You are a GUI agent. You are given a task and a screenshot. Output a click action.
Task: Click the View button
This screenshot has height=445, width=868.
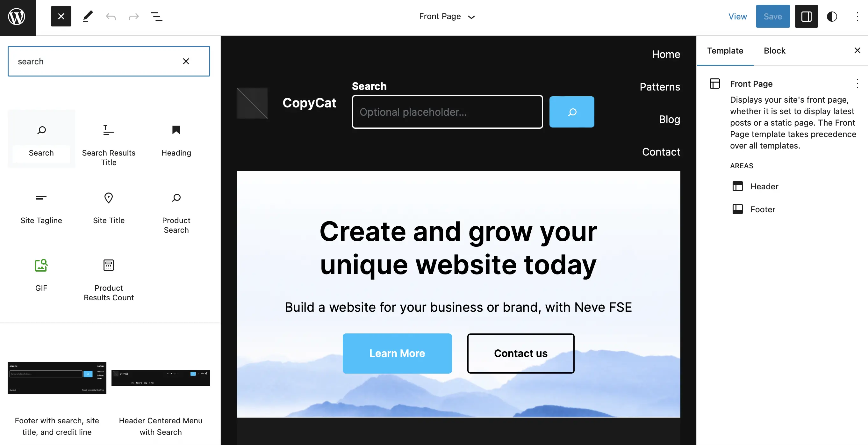[x=738, y=16]
